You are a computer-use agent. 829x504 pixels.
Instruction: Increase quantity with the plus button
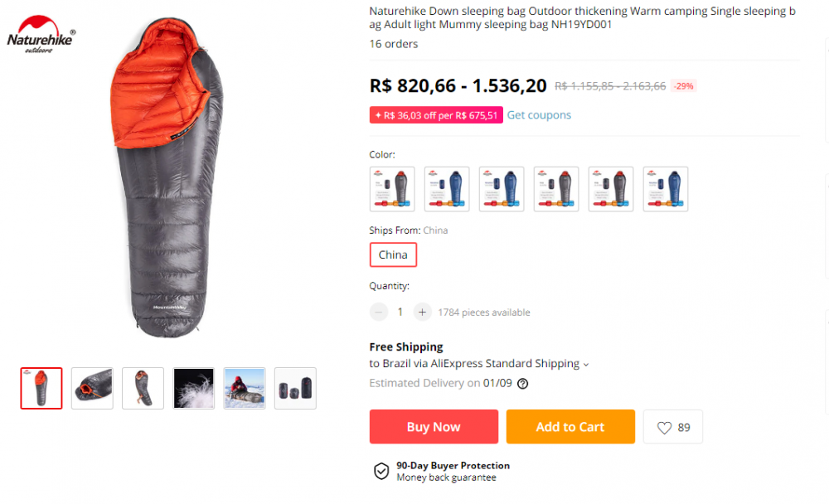point(423,313)
